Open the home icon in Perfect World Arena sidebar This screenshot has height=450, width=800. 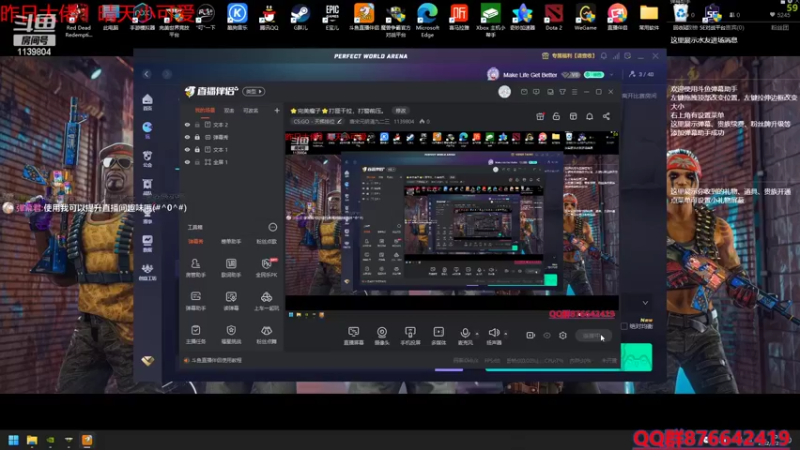[x=147, y=102]
